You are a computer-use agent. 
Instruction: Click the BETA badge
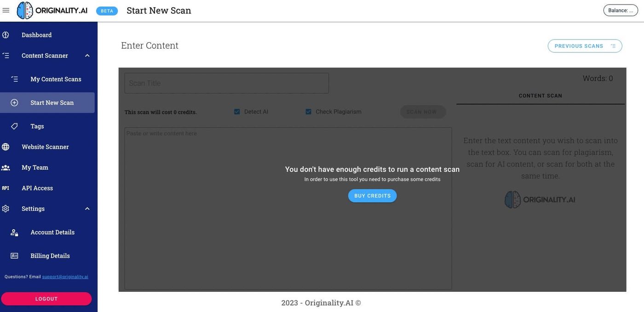point(107,11)
